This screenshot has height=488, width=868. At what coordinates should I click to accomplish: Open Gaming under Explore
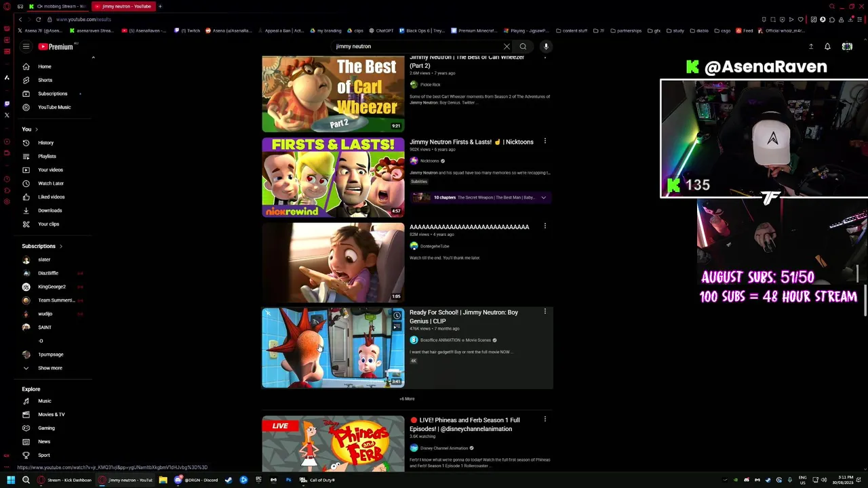tap(46, 428)
